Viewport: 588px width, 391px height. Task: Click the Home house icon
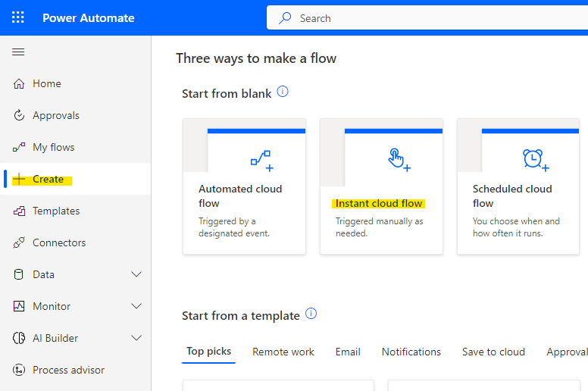tap(19, 83)
